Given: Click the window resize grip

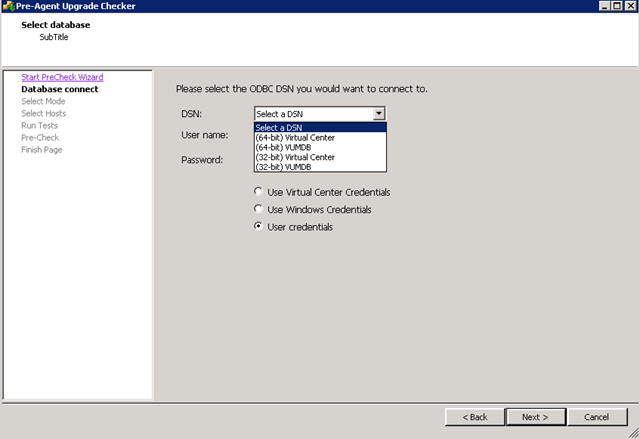Looking at the screenshot, I should (x=633, y=433).
